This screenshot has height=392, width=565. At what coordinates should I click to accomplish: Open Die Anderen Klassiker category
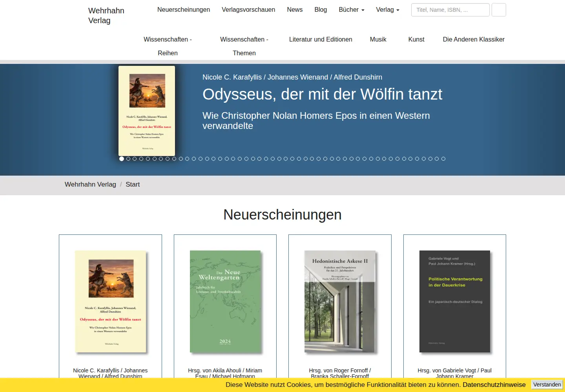click(474, 39)
